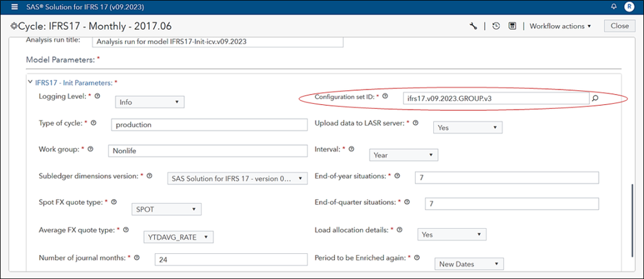Screen dimensions: 644x279
Task: Open the Logging Level dropdown
Action: 150,101
